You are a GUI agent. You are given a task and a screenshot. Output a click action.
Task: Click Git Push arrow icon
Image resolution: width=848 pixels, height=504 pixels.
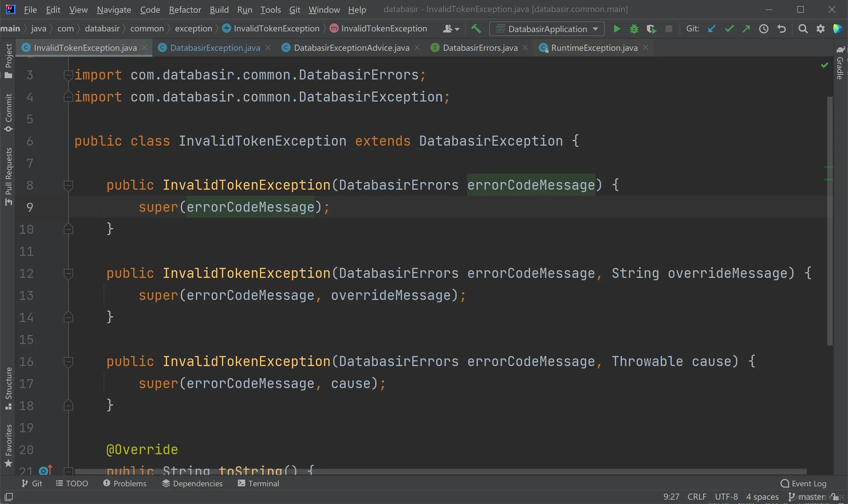[x=746, y=29]
